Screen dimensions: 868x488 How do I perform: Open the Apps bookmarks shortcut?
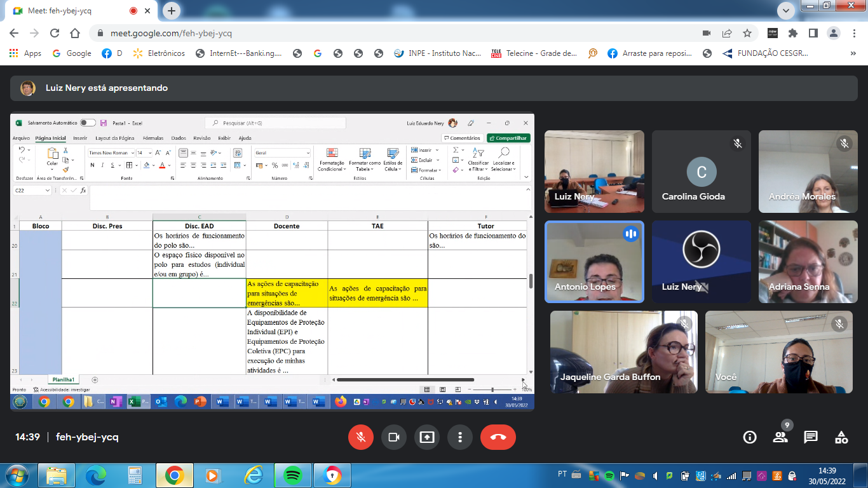(25, 53)
